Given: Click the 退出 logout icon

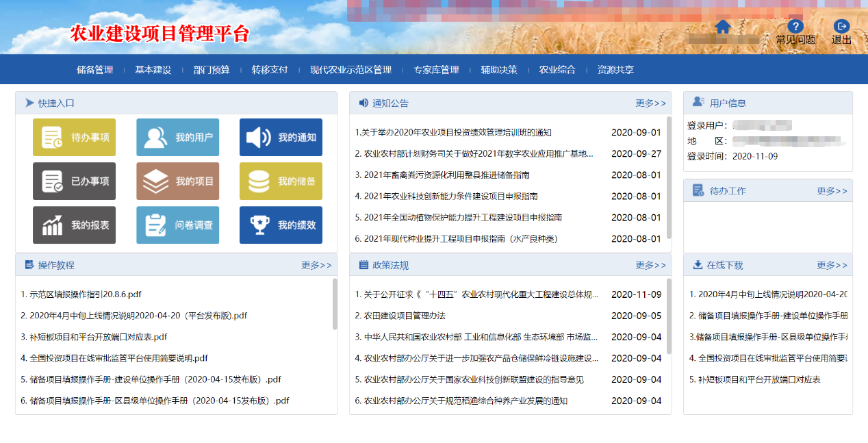Looking at the screenshot, I should (x=841, y=27).
